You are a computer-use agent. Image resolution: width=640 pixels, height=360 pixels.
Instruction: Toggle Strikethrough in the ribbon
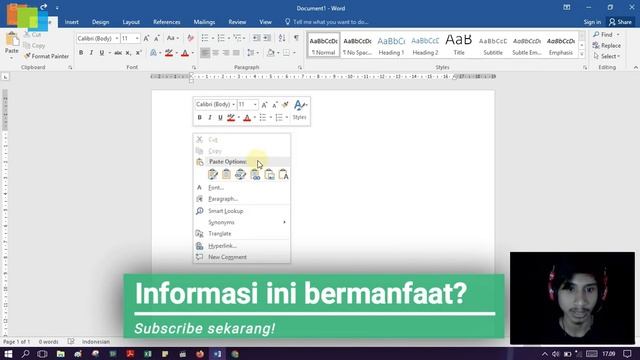point(118,53)
